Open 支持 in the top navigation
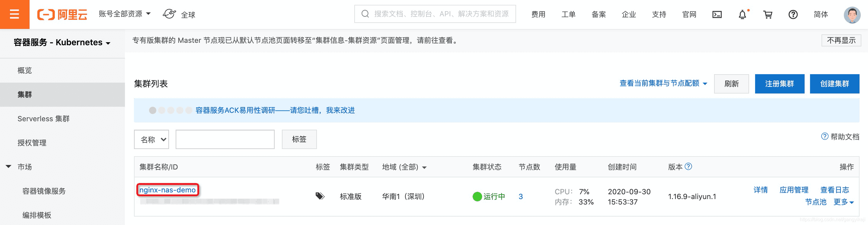 659,14
